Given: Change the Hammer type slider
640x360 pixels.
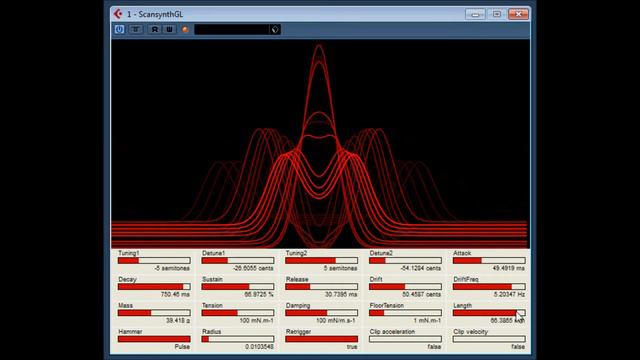Looking at the screenshot, I should point(154,339).
